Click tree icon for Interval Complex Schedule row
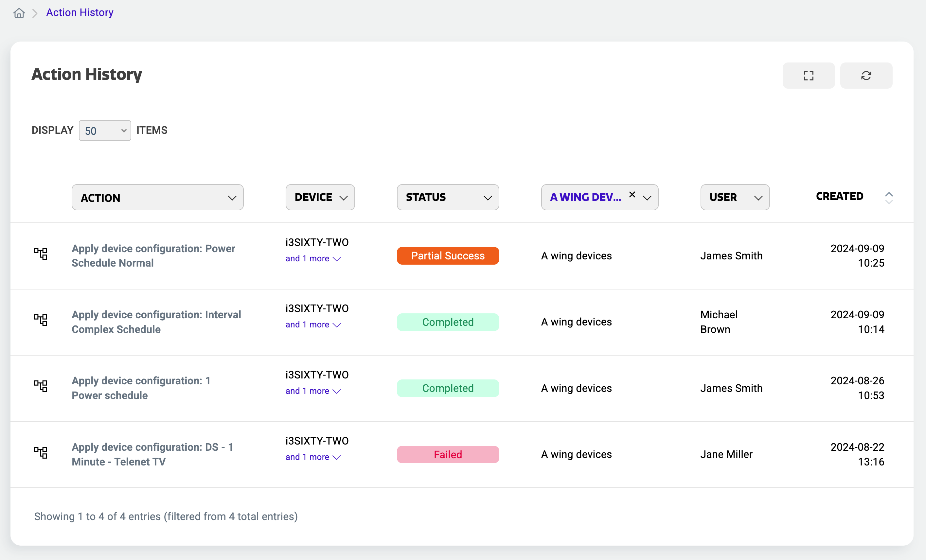 [x=41, y=320]
